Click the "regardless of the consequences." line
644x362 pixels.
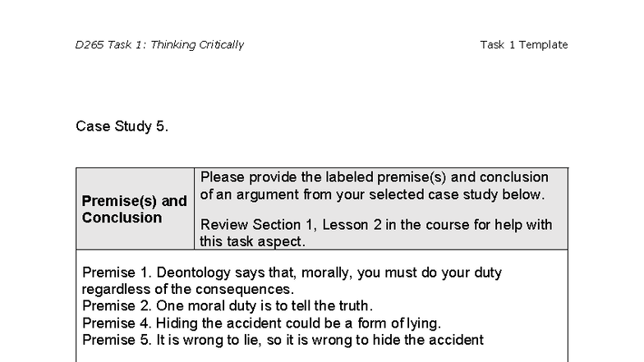[x=187, y=289]
